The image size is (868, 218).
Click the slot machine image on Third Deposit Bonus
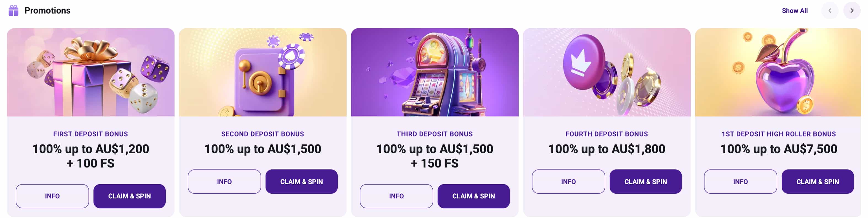click(434, 73)
